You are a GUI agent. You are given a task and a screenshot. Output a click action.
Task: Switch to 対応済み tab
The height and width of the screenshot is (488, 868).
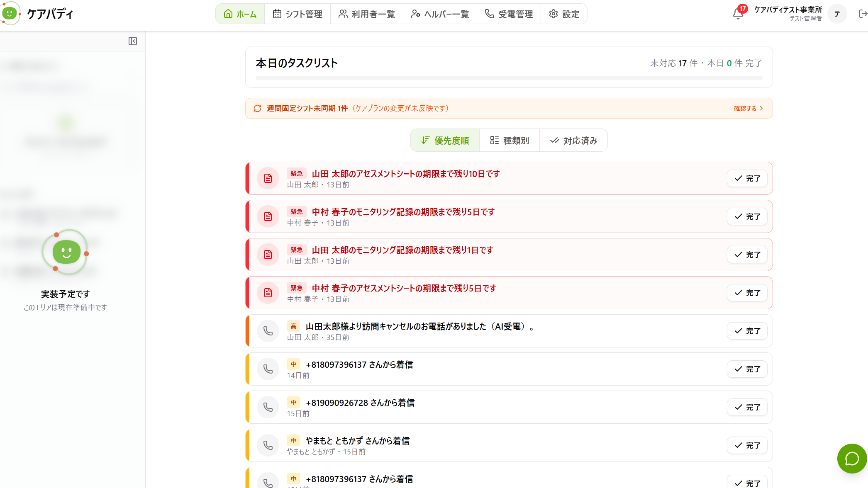tap(573, 141)
